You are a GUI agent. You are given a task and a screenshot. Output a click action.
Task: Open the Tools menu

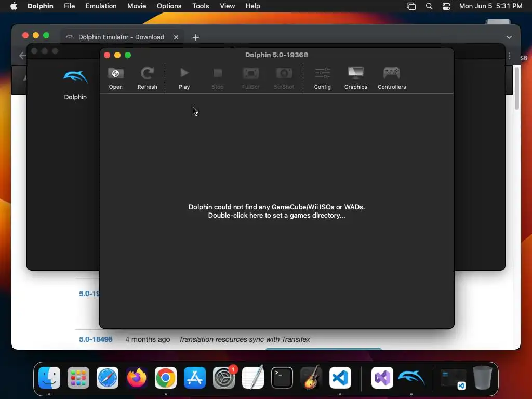tap(201, 6)
